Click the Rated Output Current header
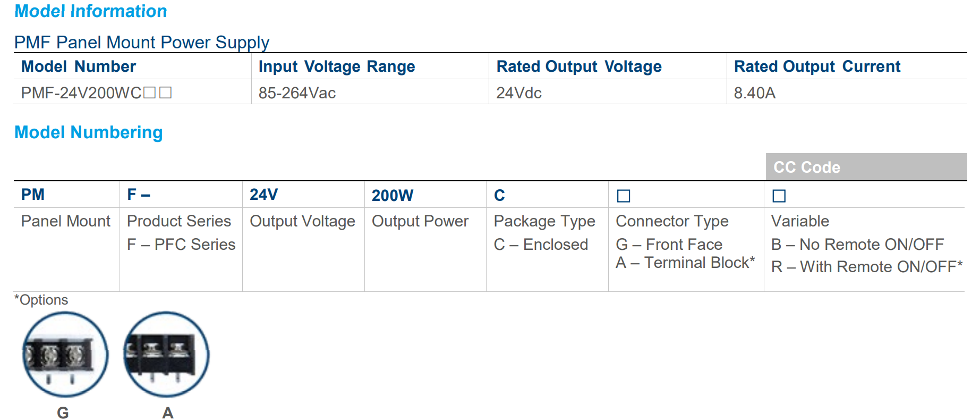Image resolution: width=980 pixels, height=420 pixels. pos(817,66)
